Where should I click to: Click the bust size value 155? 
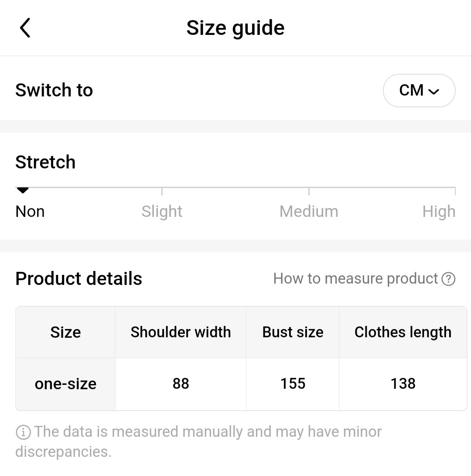pos(293,384)
